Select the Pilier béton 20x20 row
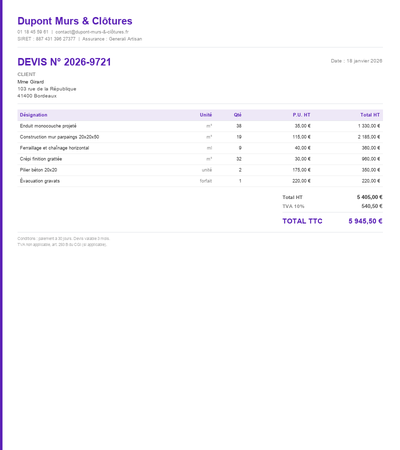Viewport: 400px width, 450px height. pyautogui.click(x=200, y=170)
